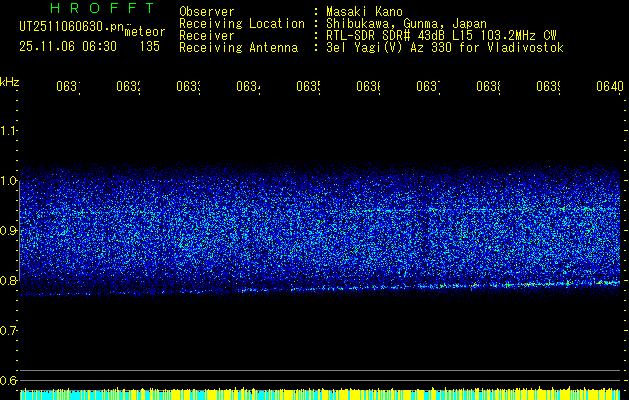629x400 pixels.
Task: Click the 0639 time marker
Action: click(x=549, y=87)
